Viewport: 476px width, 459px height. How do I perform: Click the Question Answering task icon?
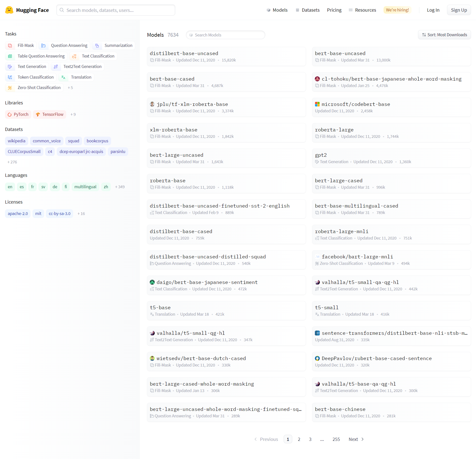tap(43, 46)
